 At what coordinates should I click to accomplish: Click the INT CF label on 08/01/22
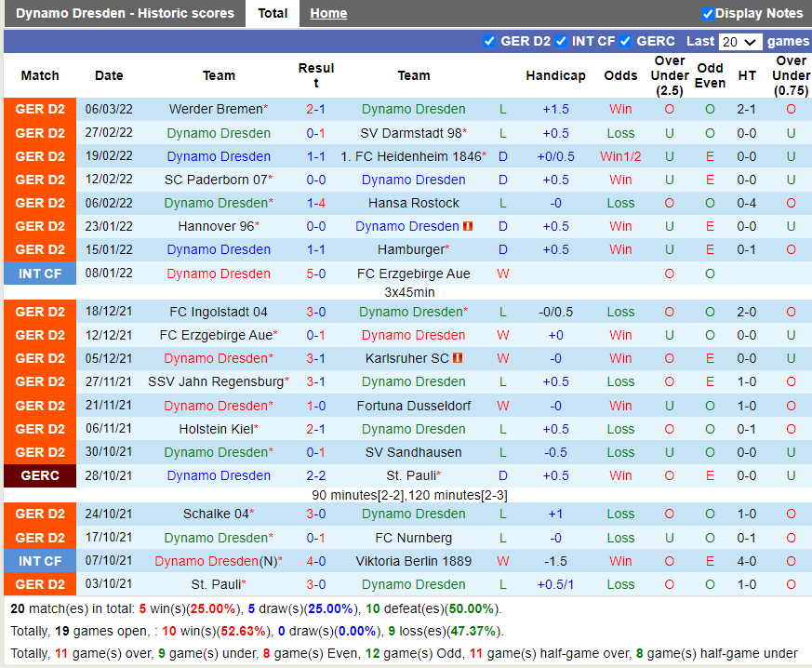coord(40,274)
